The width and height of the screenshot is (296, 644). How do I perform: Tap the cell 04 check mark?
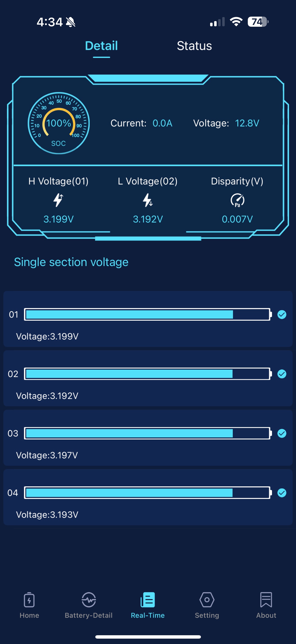tap(282, 493)
